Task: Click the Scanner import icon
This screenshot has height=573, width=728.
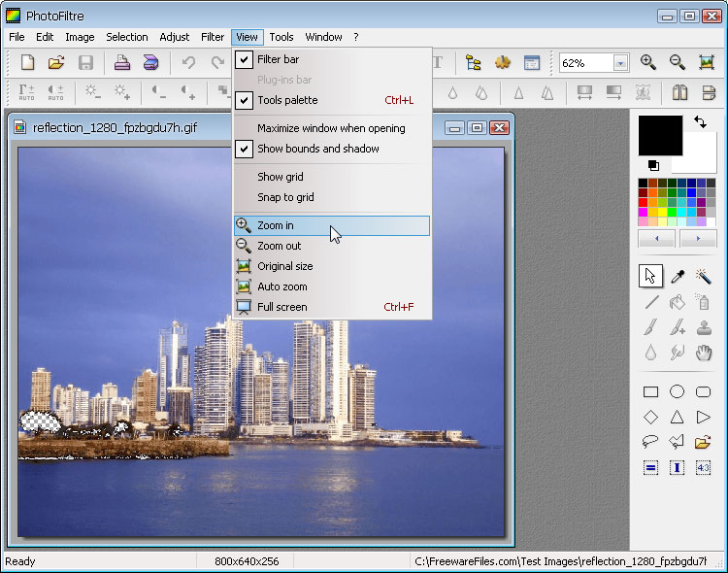Action: [x=150, y=62]
